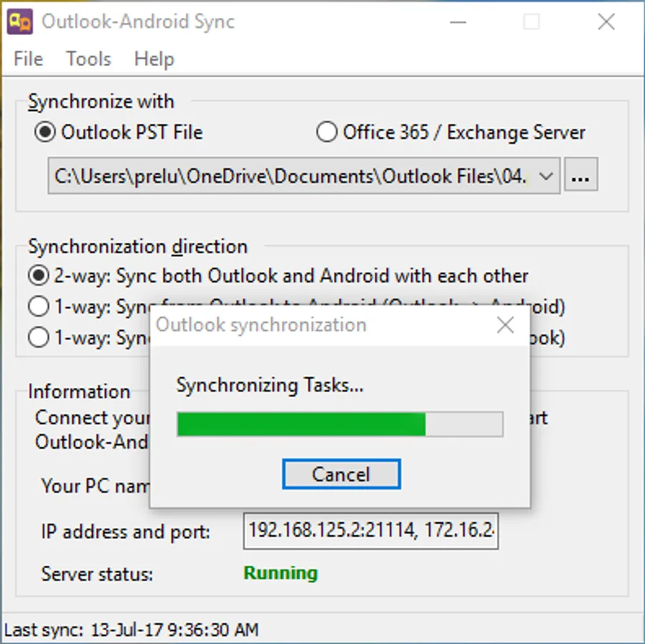Open the Tools menu
The width and height of the screenshot is (645, 644).
[89, 59]
